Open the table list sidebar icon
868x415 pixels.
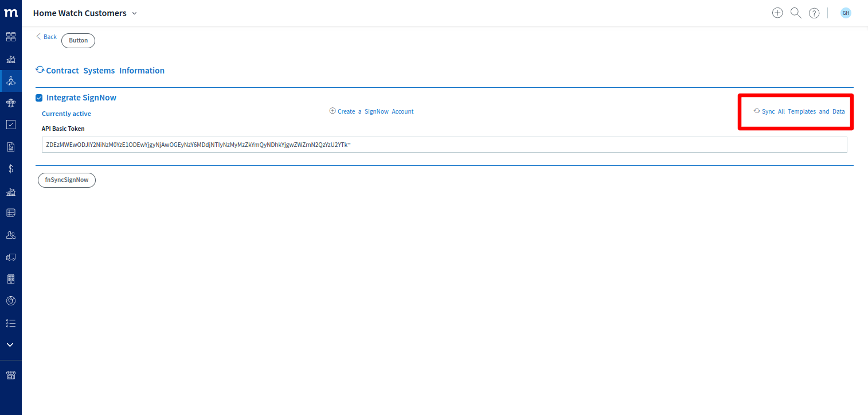tap(10, 213)
